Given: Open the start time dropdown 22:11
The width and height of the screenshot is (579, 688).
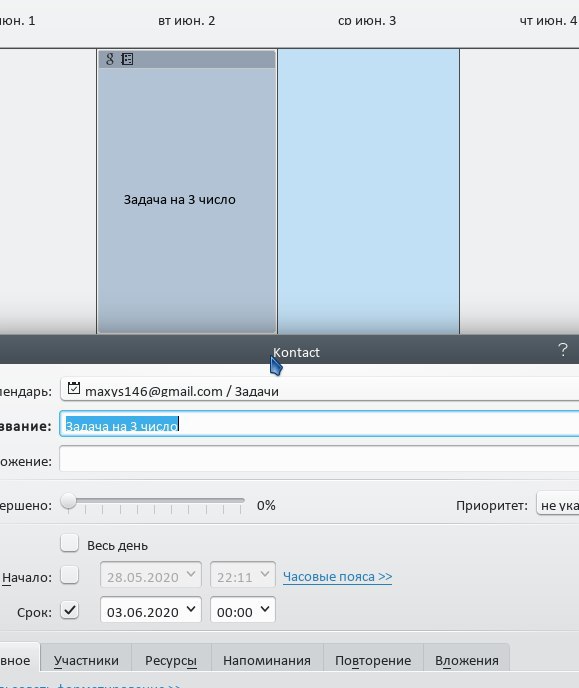Looking at the screenshot, I should click(243, 575).
